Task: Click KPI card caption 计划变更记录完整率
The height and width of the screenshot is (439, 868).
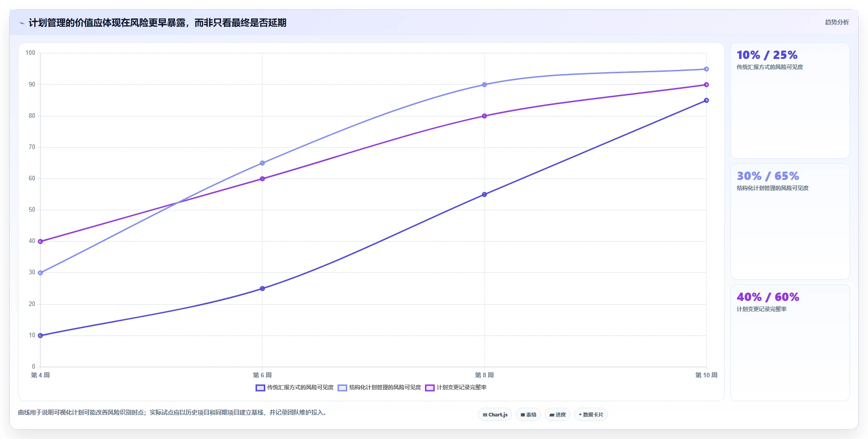Action: click(x=761, y=309)
